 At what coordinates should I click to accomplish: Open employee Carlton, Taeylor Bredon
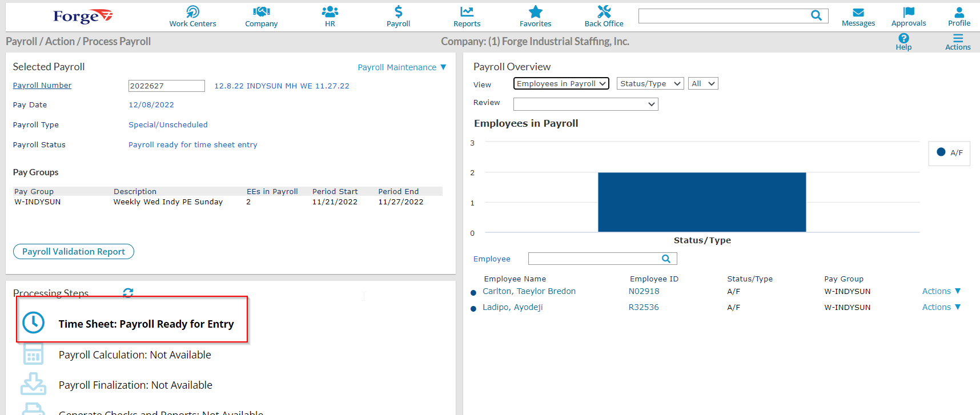pos(529,291)
